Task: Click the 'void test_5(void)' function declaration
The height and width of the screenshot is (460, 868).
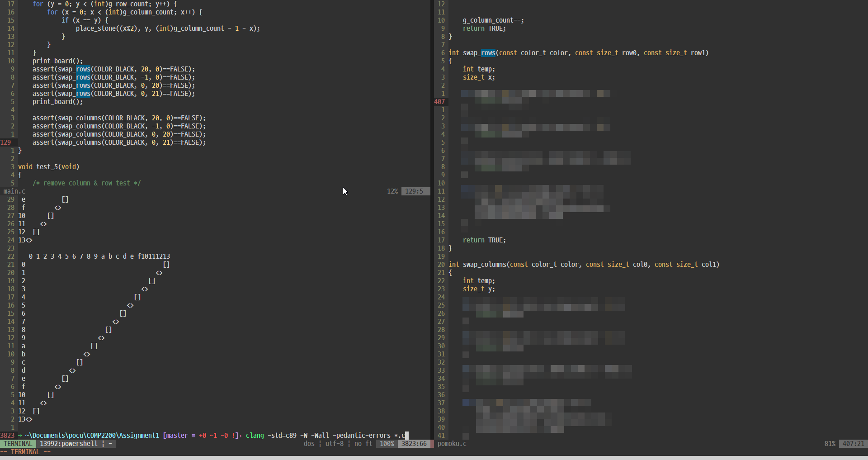Action: click(49, 167)
